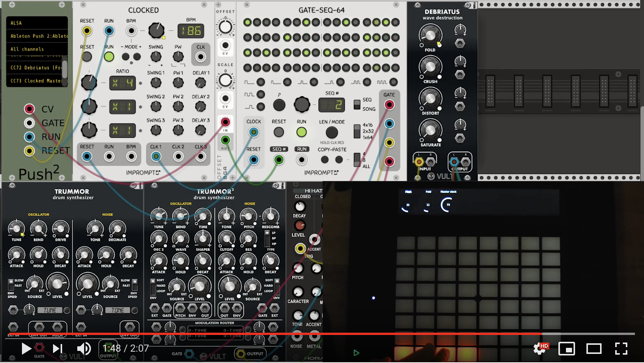Open the ALSA driver dropdown on Push module

coord(37,23)
